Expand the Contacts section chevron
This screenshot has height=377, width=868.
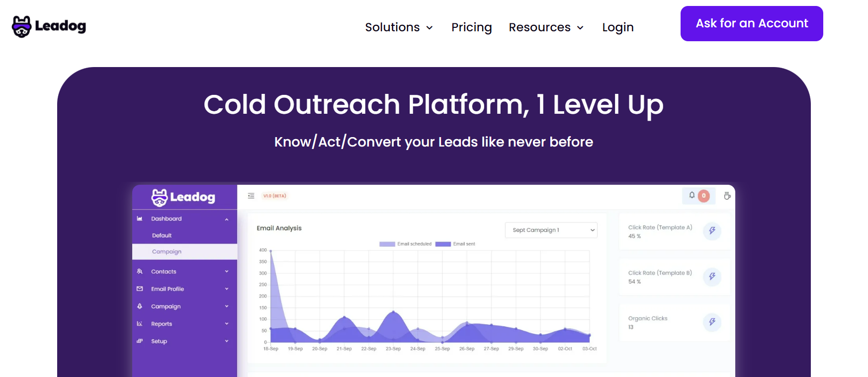tap(227, 272)
